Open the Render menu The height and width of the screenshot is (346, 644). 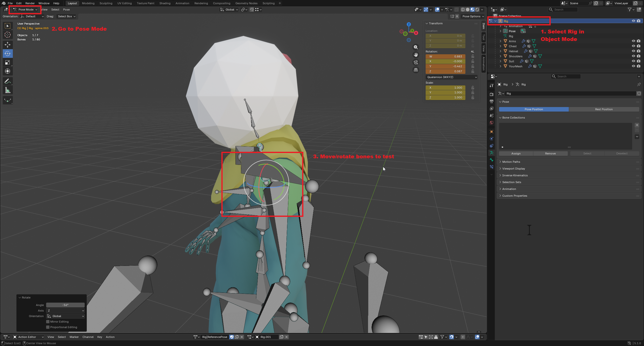pos(30,3)
